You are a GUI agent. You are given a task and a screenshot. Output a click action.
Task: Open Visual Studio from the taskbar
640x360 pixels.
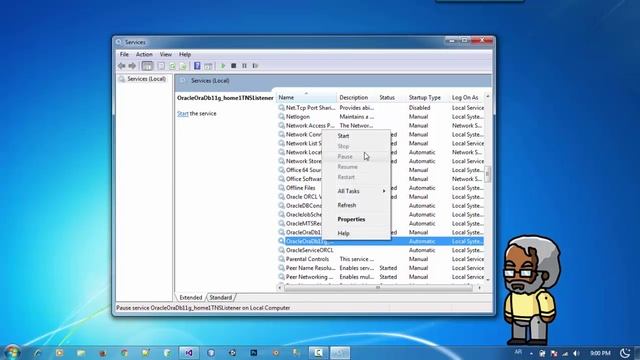189,352
